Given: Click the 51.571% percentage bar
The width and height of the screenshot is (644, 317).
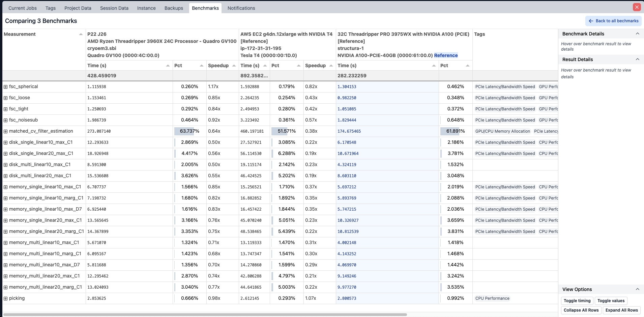Looking at the screenshot, I should coord(287,131).
